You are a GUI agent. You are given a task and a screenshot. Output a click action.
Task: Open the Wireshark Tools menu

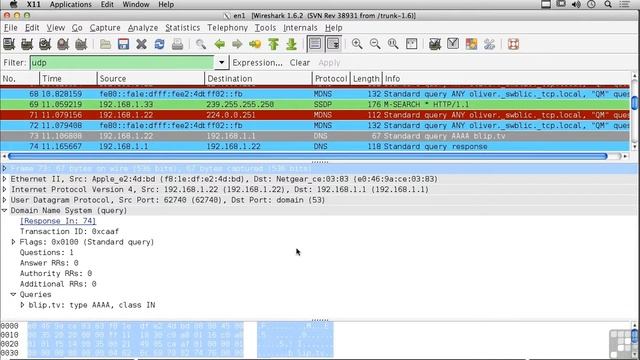click(x=265, y=28)
